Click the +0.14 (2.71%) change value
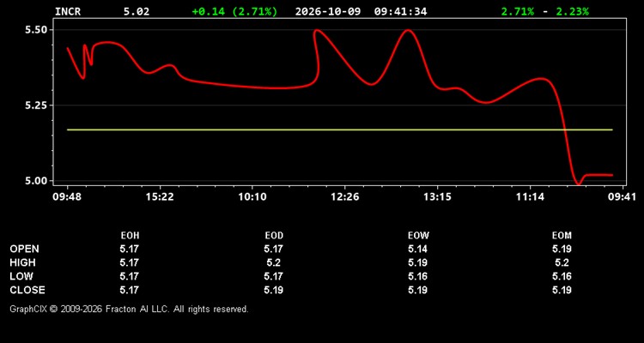This screenshot has height=343, width=644. point(234,11)
